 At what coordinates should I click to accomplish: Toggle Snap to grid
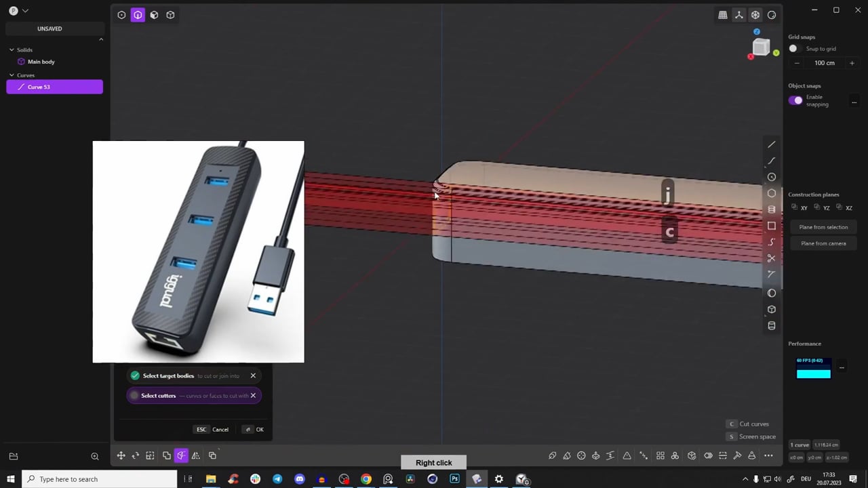coord(793,48)
